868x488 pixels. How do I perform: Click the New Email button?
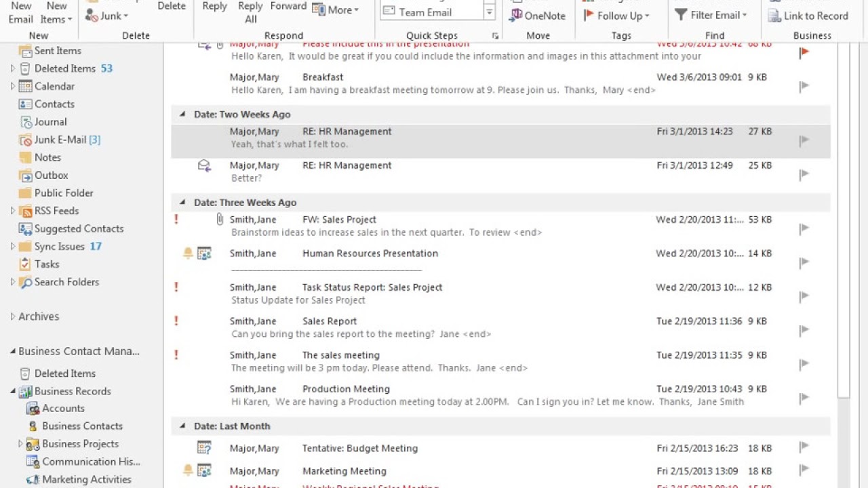point(21,12)
